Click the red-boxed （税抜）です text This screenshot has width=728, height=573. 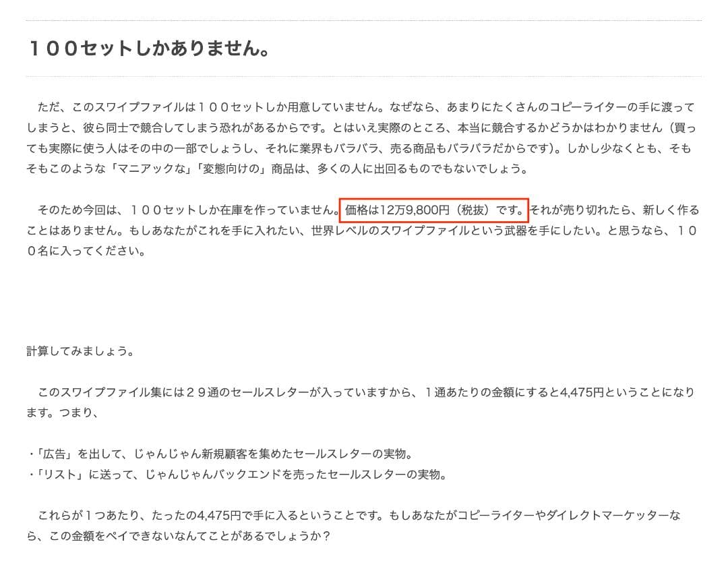point(489,210)
